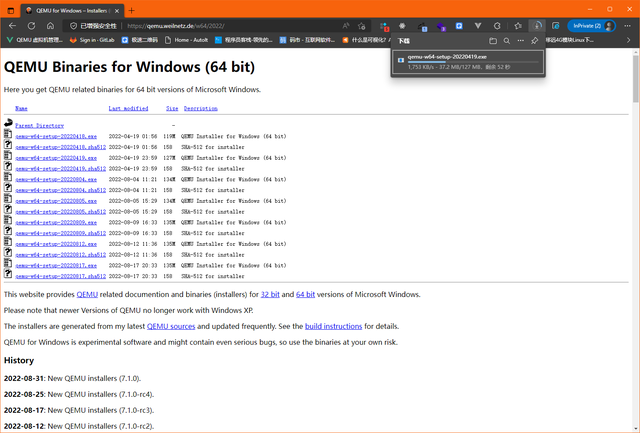Click the '2022-08-31' history entry text

tap(72, 378)
